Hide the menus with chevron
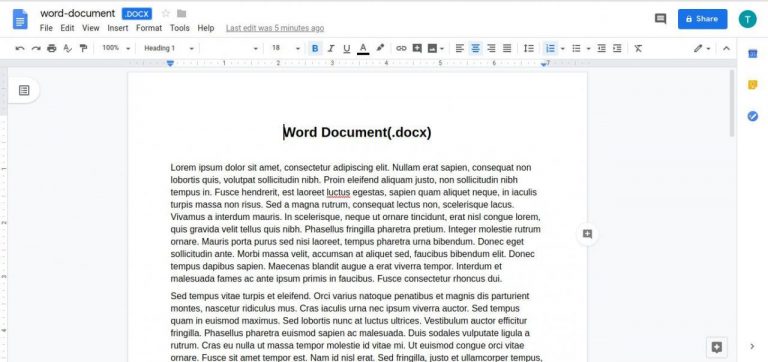The image size is (768, 362). (726, 48)
